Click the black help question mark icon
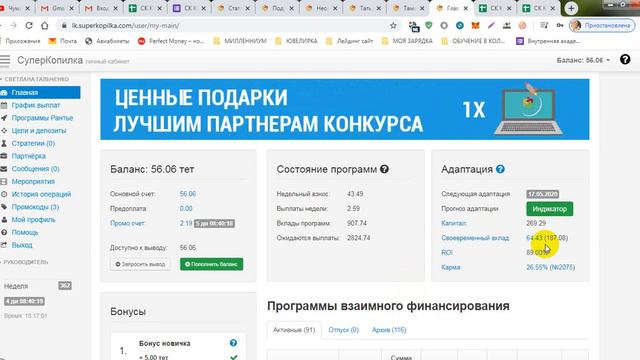 (625, 60)
